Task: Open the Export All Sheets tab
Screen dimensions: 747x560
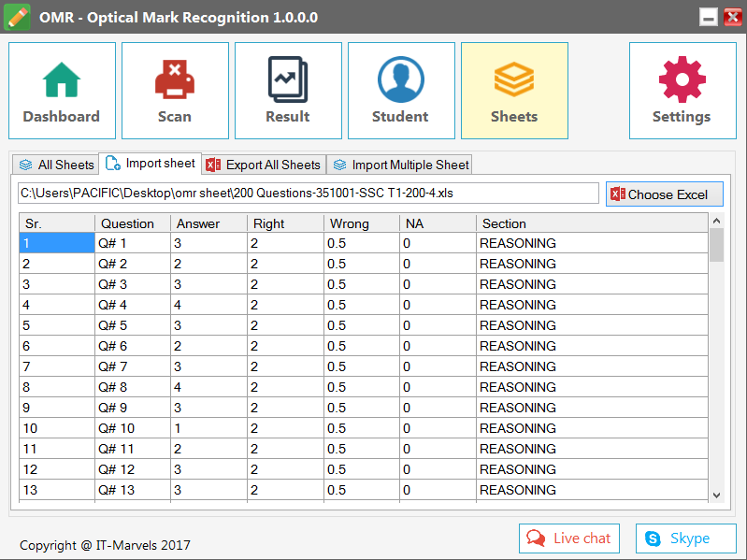Action: (x=264, y=165)
